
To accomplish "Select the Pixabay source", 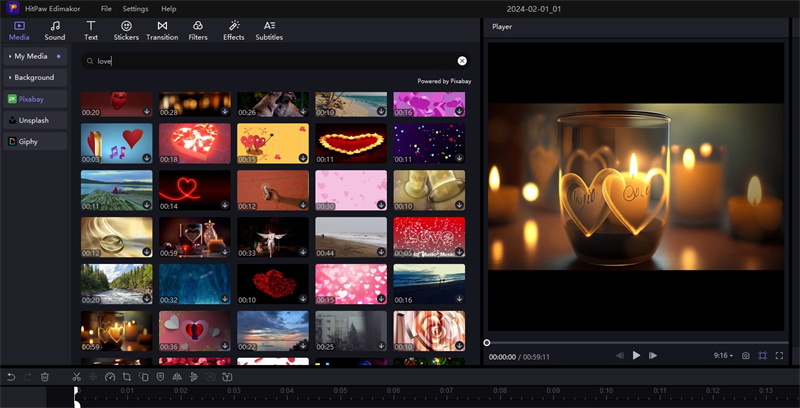I will pos(35,99).
